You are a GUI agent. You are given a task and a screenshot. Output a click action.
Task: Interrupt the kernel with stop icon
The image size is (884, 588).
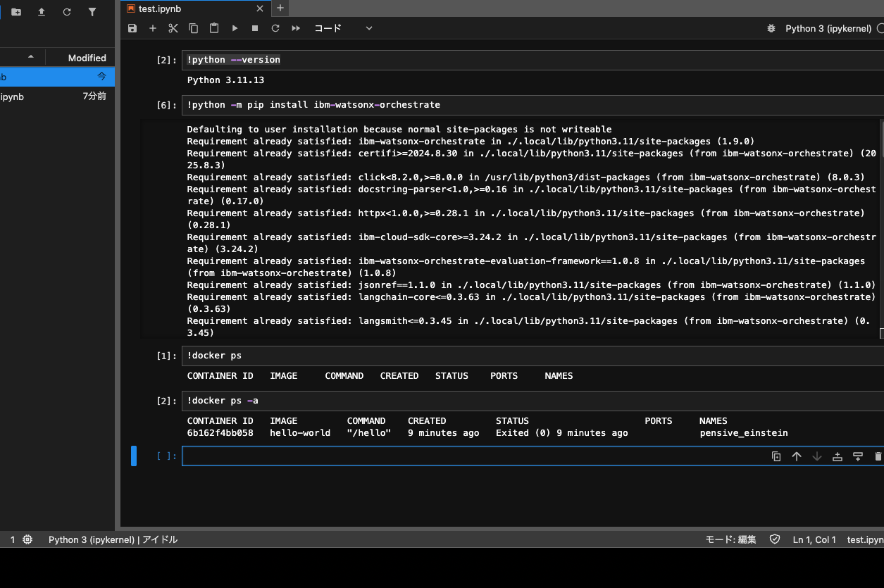(255, 28)
